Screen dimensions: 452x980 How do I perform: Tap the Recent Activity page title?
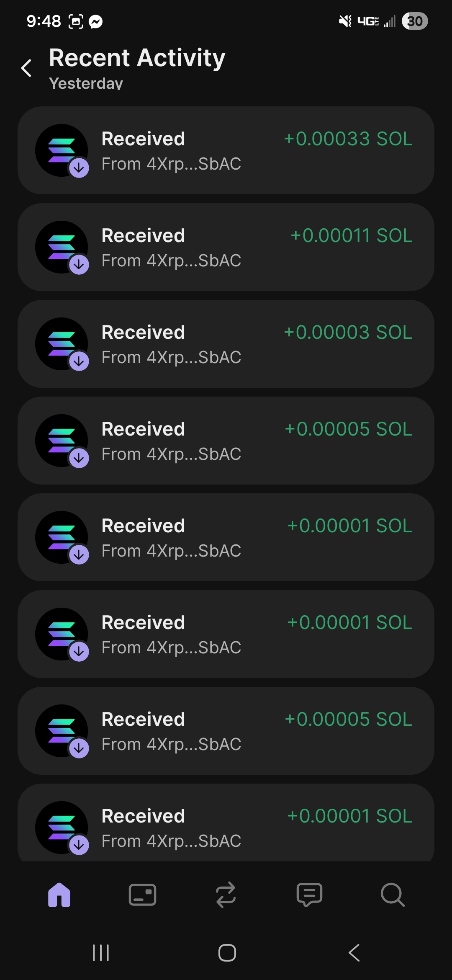click(137, 57)
